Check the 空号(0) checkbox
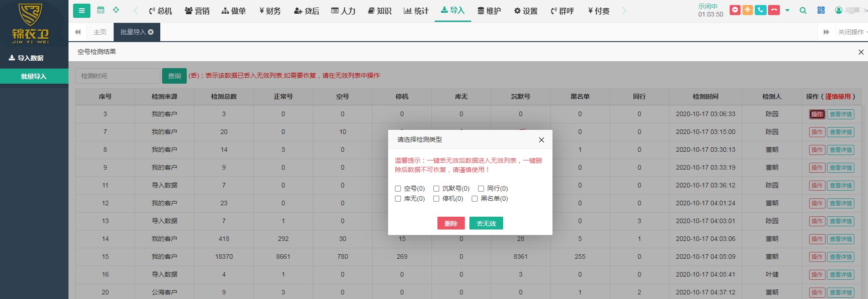Image resolution: width=868 pixels, height=299 pixels. click(398, 188)
